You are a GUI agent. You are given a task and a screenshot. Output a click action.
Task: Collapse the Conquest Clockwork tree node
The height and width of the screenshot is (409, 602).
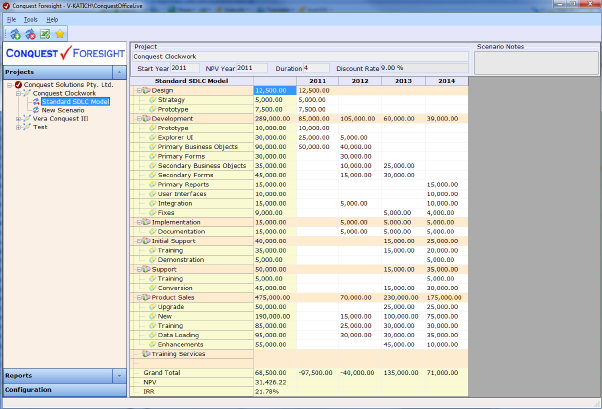click(x=18, y=93)
